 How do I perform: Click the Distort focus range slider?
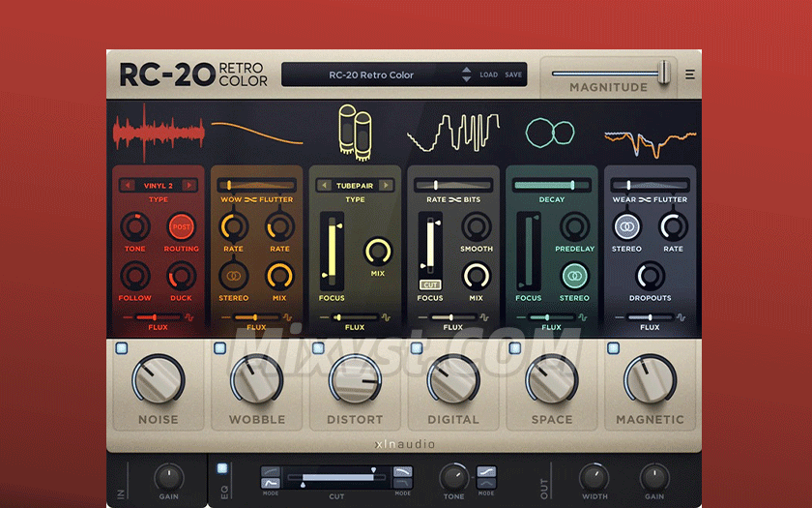pos(332,251)
